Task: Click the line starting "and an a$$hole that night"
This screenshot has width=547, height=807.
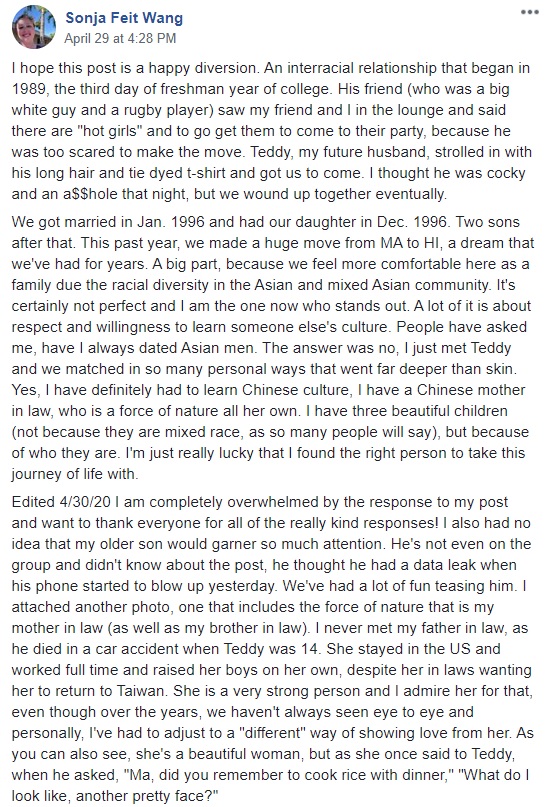Action: (x=229, y=194)
